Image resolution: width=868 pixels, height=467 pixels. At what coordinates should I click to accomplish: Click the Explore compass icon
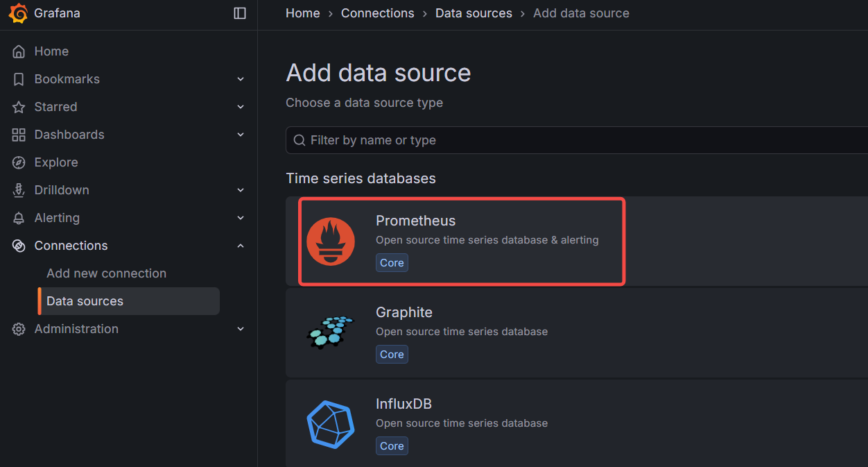coord(19,162)
